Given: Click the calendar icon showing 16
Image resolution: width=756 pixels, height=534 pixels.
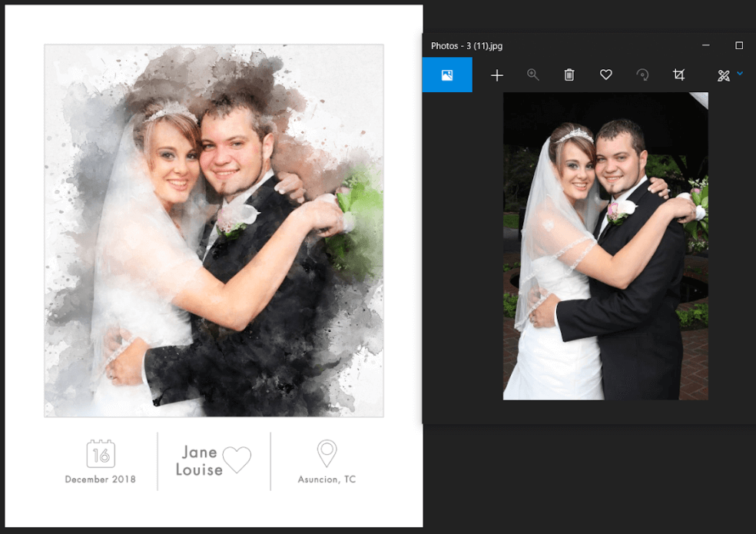Looking at the screenshot, I should click(x=101, y=454).
